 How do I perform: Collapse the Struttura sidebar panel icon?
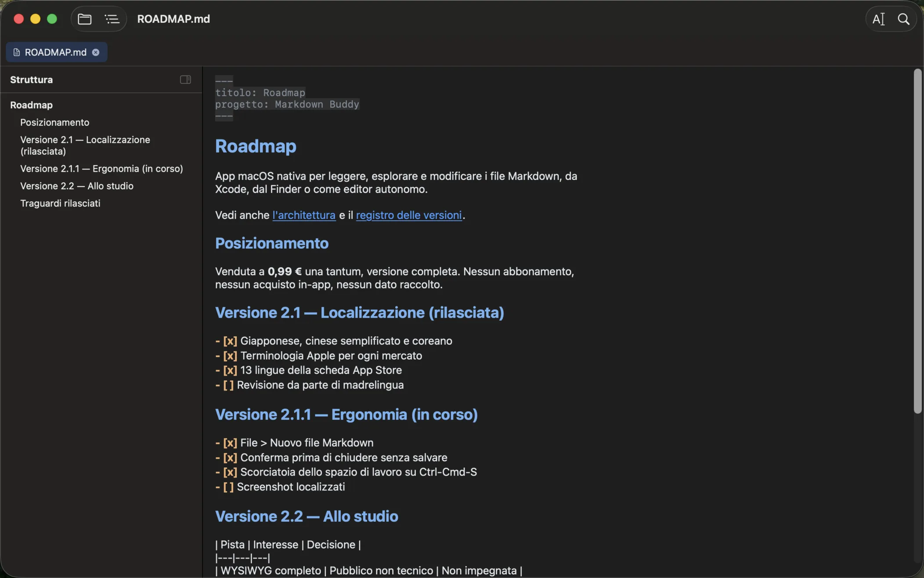(185, 80)
